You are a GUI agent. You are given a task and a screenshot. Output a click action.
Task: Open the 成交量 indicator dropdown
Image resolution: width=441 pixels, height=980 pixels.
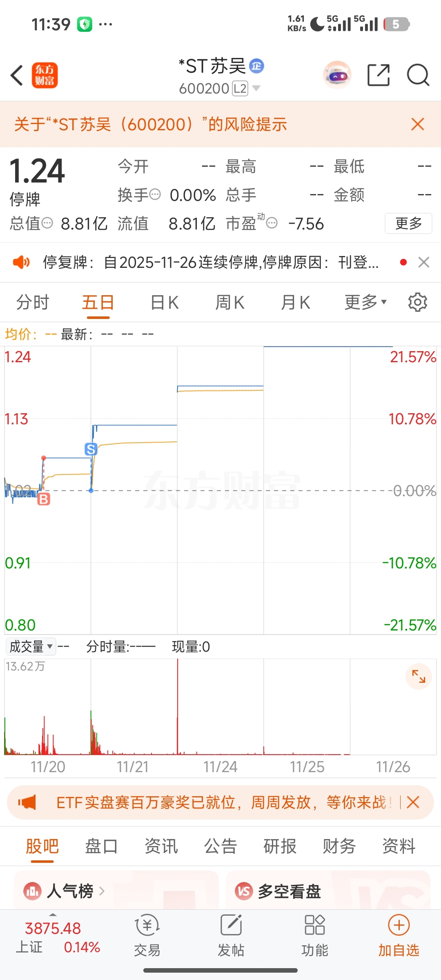click(31, 646)
